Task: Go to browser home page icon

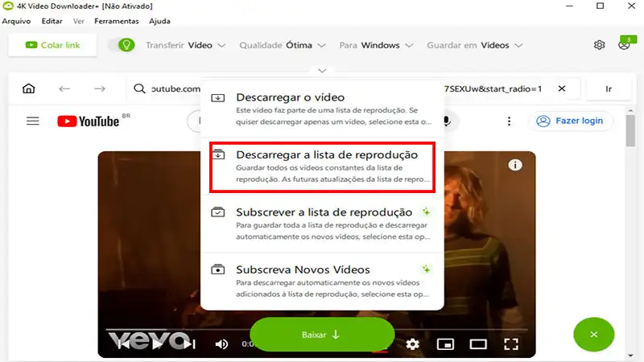Action: click(x=29, y=88)
